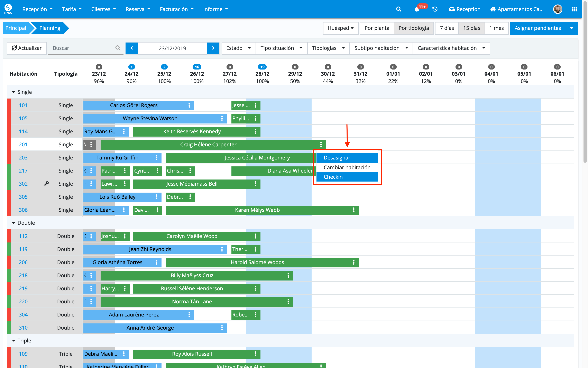Open the apps grid icon
The height and width of the screenshot is (368, 588).
[574, 9]
